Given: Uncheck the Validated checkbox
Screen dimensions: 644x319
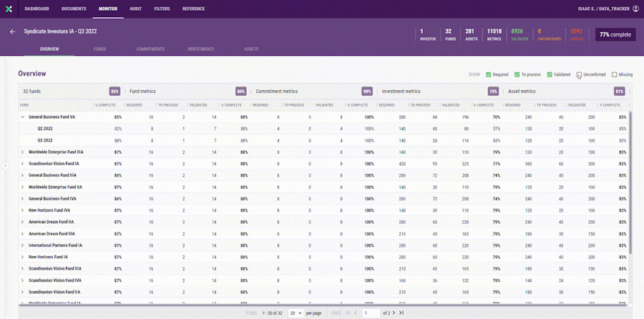Looking at the screenshot, I should tap(549, 74).
